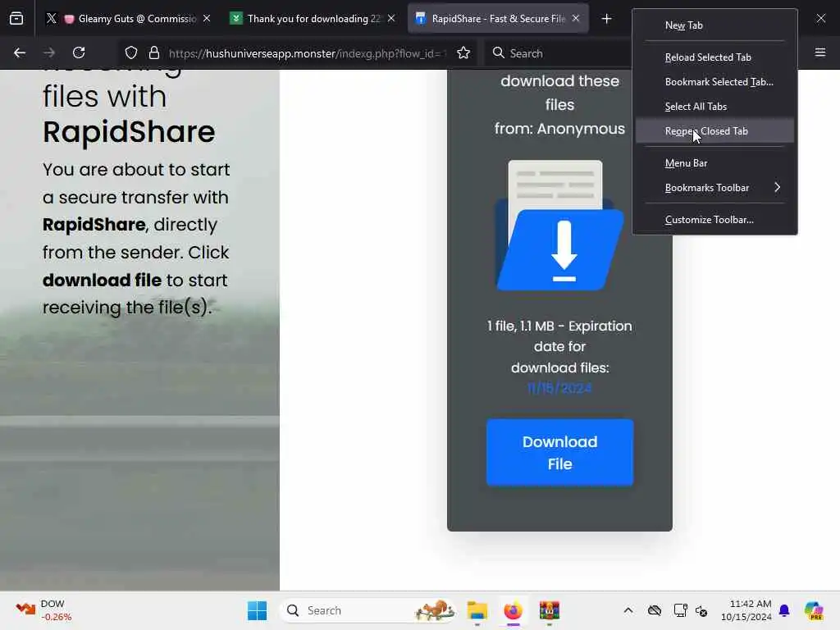Viewport: 840px width, 630px height.
Task: Choose New Tab from context menu
Action: pyautogui.click(x=714, y=25)
